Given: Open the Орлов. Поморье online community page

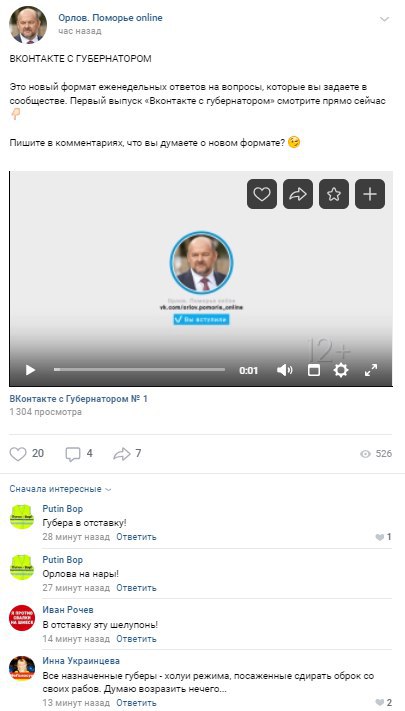Looking at the screenshot, I should (x=110, y=18).
